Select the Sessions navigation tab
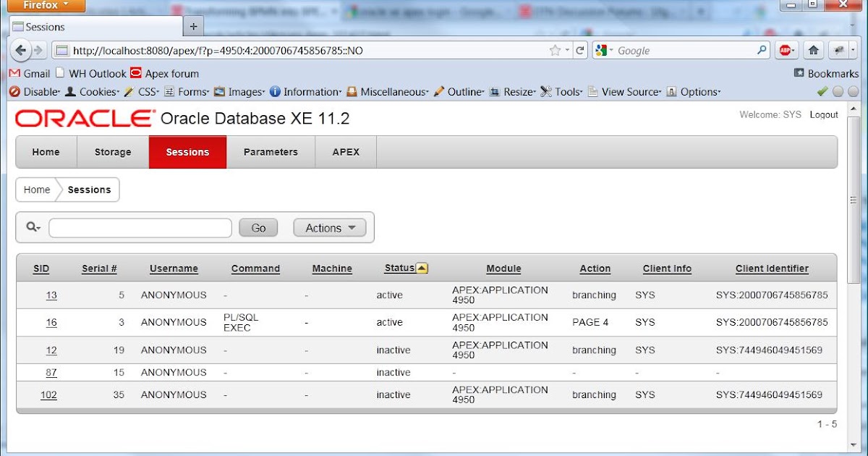This screenshot has width=868, height=456. [x=187, y=152]
